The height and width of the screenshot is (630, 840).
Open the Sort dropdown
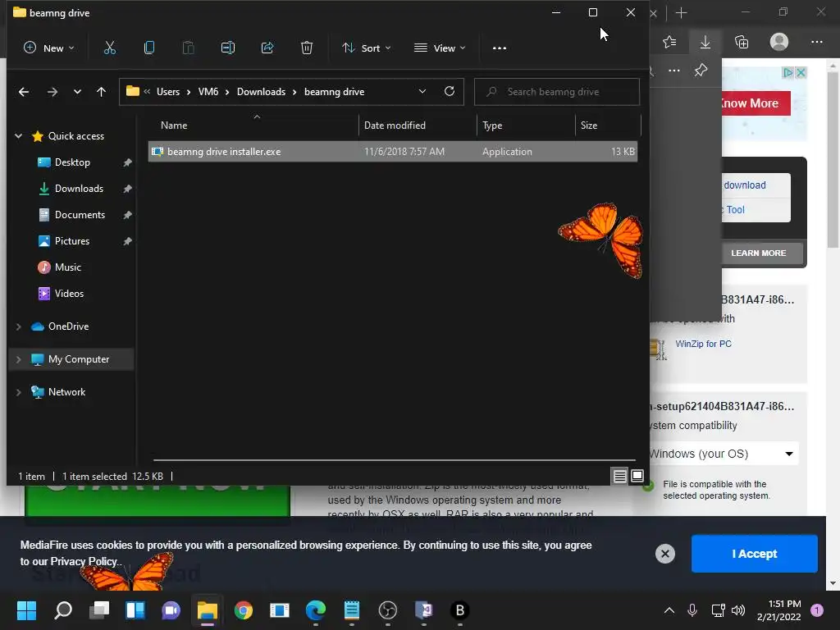pyautogui.click(x=367, y=48)
